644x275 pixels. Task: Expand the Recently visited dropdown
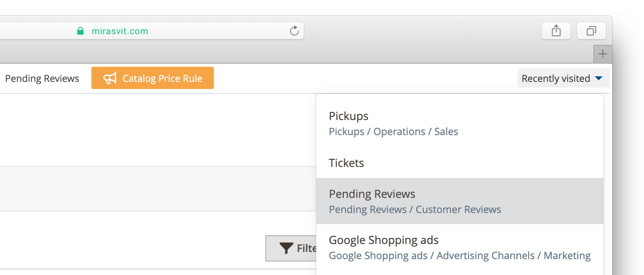click(563, 78)
